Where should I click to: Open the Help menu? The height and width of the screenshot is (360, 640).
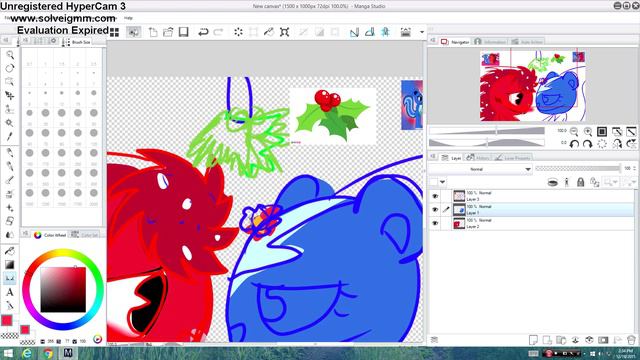[128, 18]
